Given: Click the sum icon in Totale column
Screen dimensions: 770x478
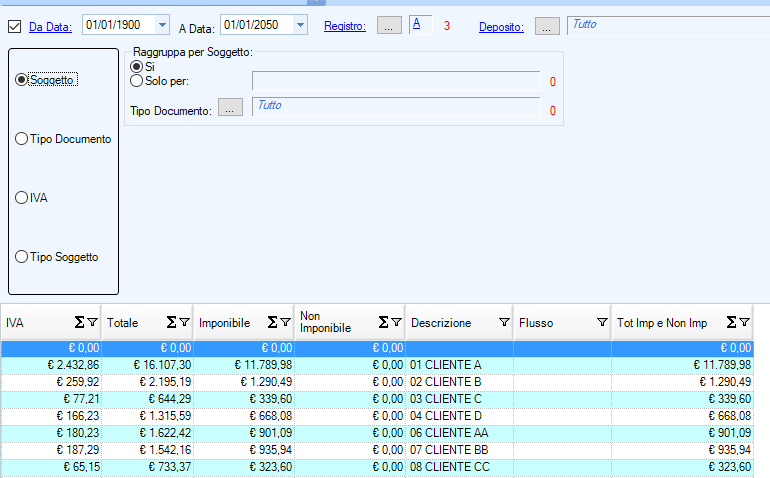Looking at the screenshot, I should click(171, 322).
